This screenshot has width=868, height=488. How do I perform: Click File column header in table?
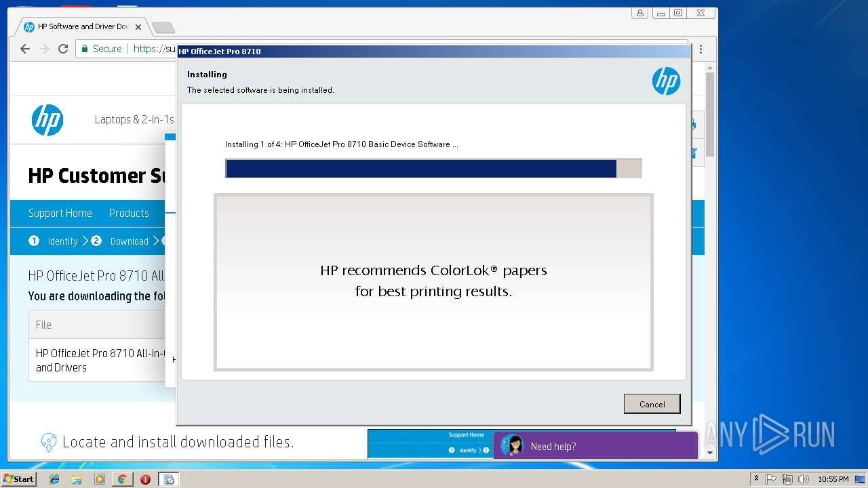(x=43, y=325)
